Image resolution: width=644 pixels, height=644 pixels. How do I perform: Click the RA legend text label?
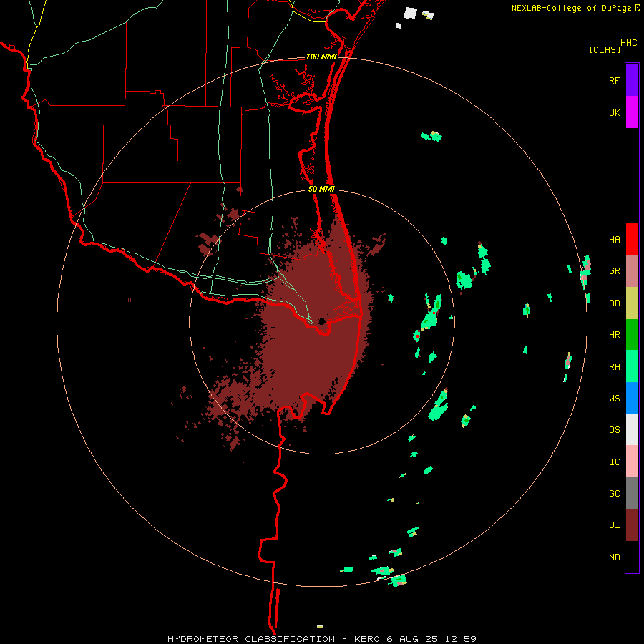(x=614, y=367)
